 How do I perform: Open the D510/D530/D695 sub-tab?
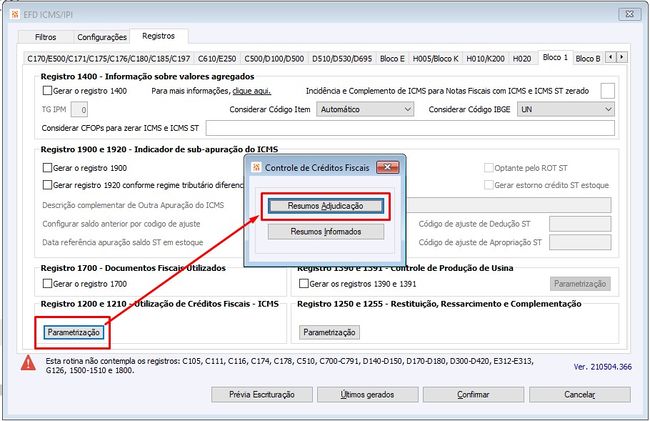tap(342, 58)
